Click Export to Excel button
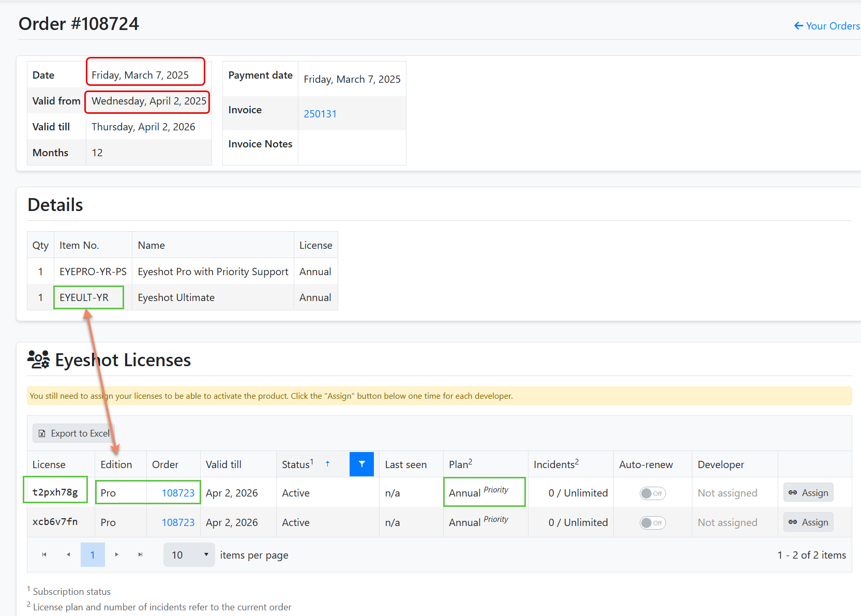 coord(73,433)
